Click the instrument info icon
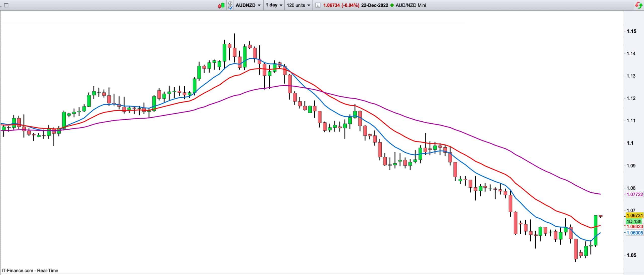 [318, 5]
